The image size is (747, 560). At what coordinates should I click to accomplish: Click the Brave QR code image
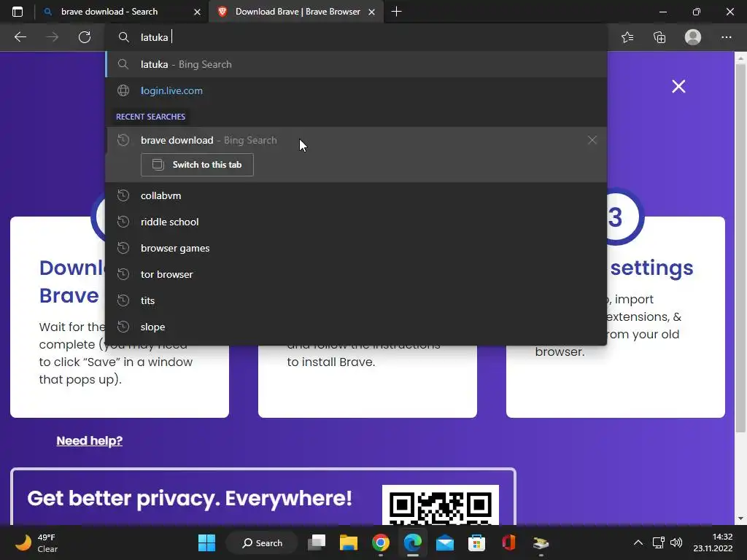440,505
